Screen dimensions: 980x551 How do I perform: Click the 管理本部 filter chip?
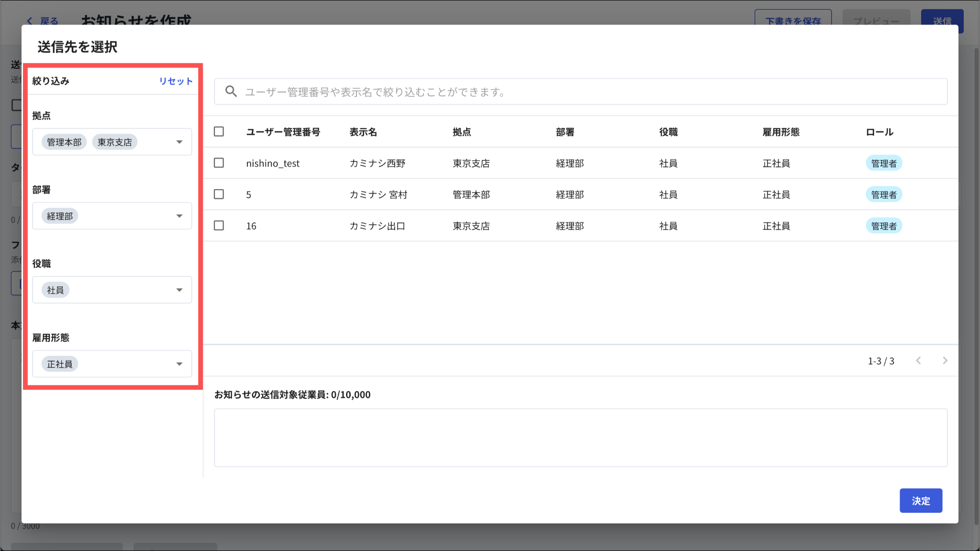(64, 142)
